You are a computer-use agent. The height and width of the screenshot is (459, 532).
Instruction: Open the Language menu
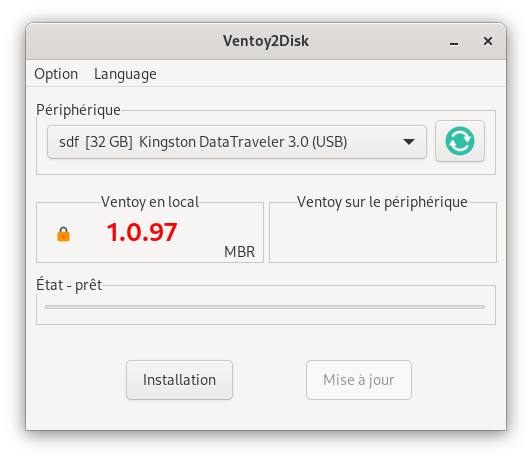[x=125, y=74]
